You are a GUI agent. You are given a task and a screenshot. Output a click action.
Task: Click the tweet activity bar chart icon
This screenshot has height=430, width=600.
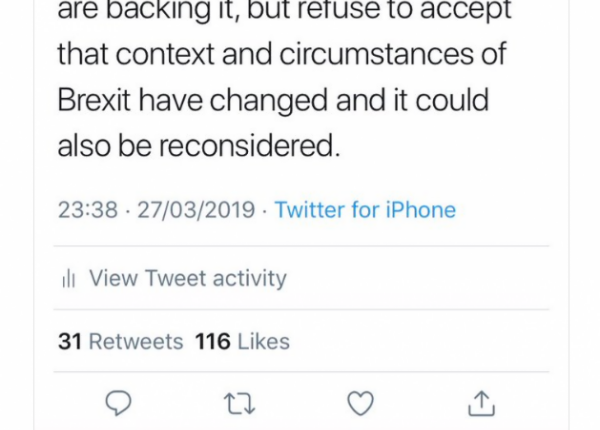(x=69, y=278)
